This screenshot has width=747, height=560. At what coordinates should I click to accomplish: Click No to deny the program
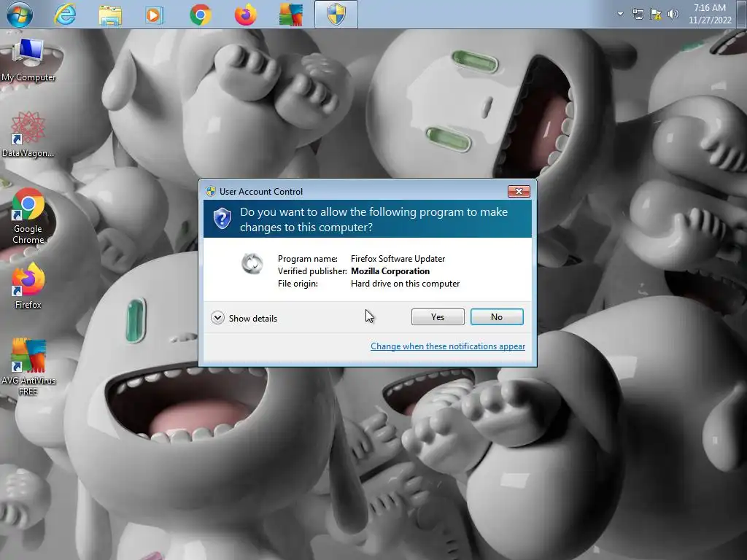[497, 317]
